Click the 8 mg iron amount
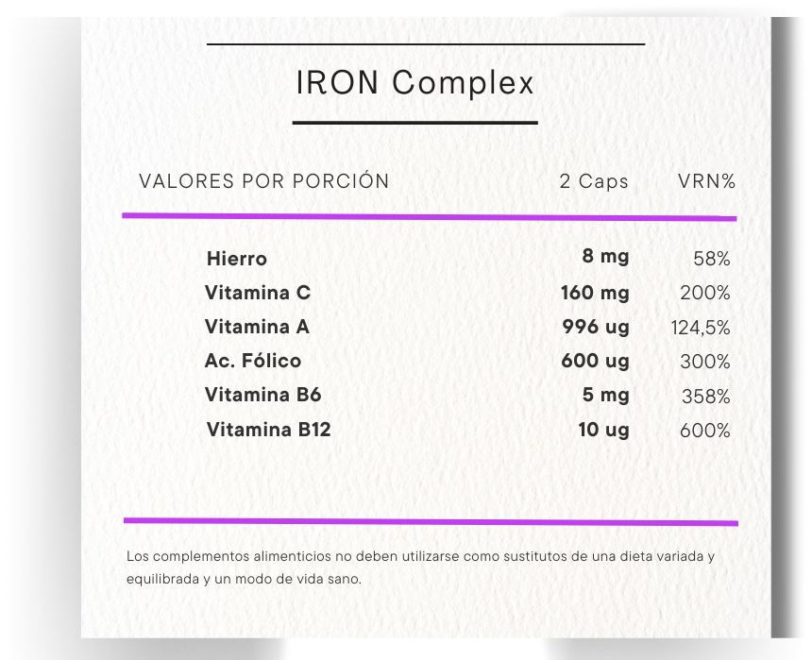 pyautogui.click(x=605, y=256)
